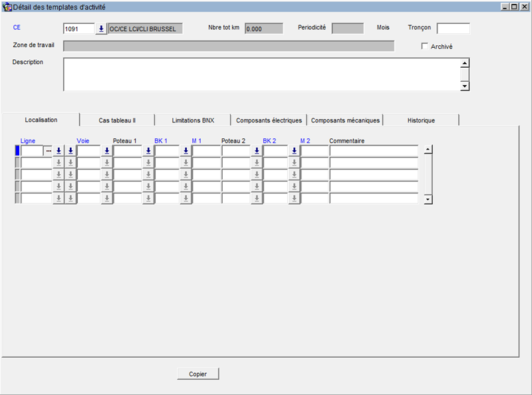Image resolution: width=532 pixels, height=395 pixels.
Task: Focus the CE code field containing 1091
Action: 78,29
